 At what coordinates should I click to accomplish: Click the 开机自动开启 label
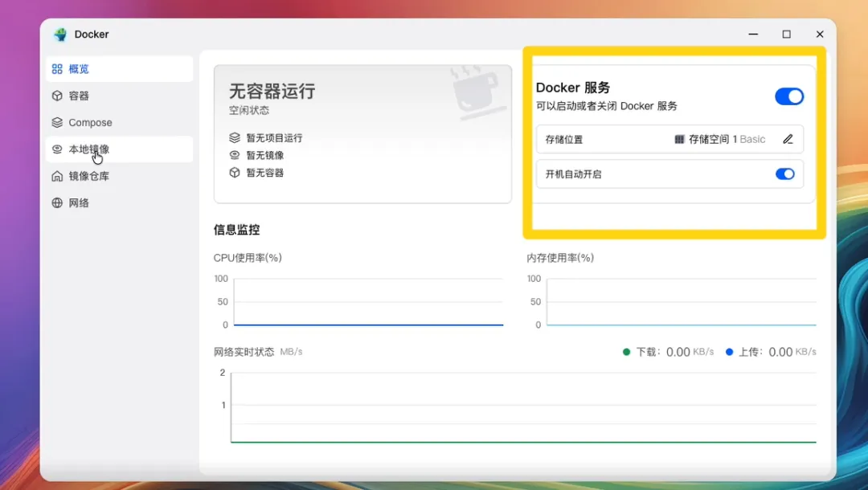click(x=574, y=174)
